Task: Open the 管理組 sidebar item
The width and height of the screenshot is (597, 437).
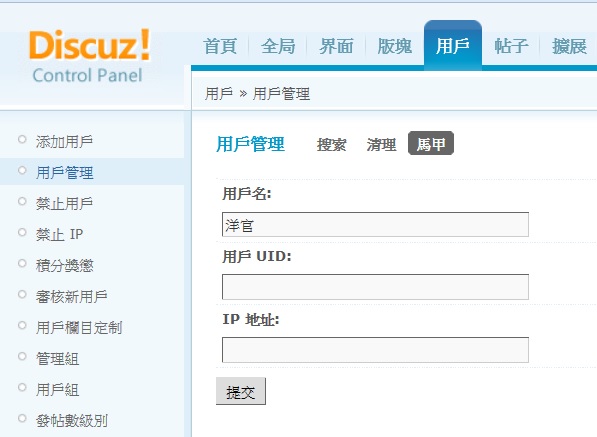Action: click(x=57, y=359)
